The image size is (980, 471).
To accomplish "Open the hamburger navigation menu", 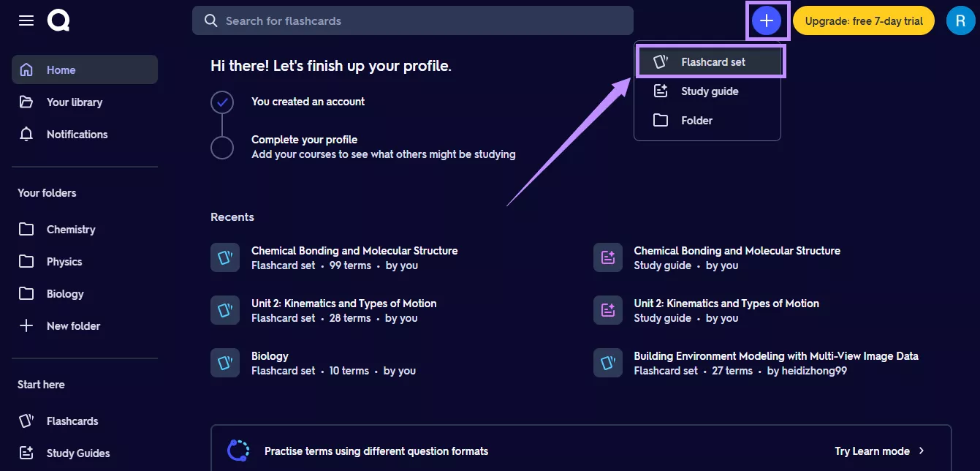I will pos(26,20).
